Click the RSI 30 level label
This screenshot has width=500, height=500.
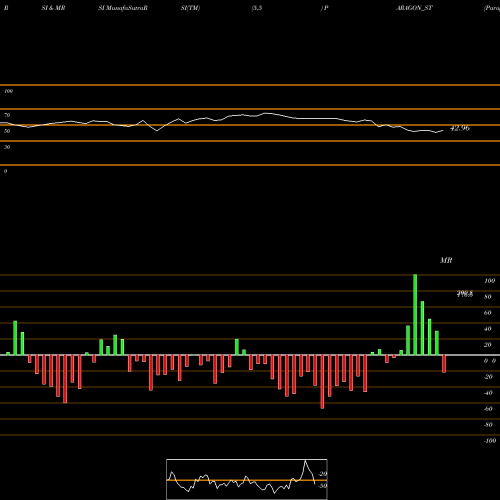pyautogui.click(x=7, y=147)
